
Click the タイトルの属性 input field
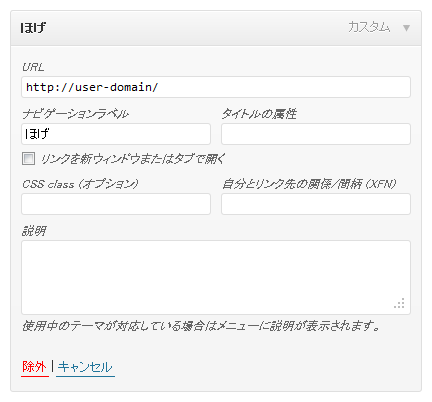click(x=316, y=134)
